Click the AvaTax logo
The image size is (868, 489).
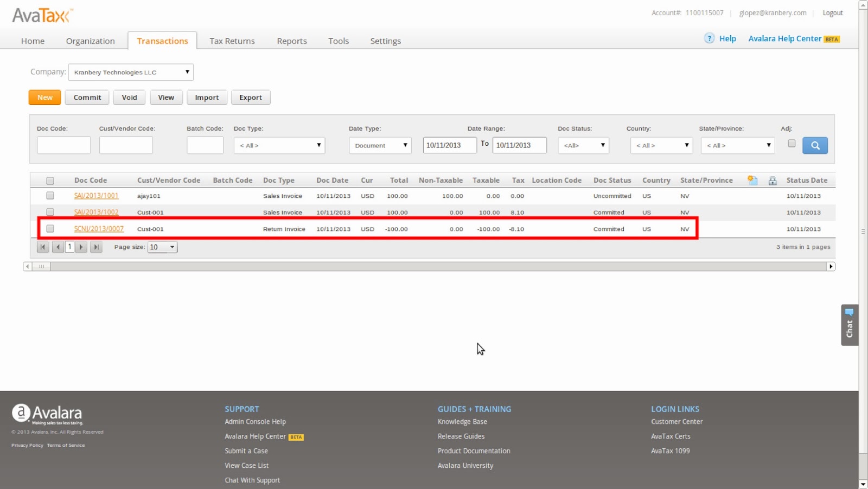42,15
